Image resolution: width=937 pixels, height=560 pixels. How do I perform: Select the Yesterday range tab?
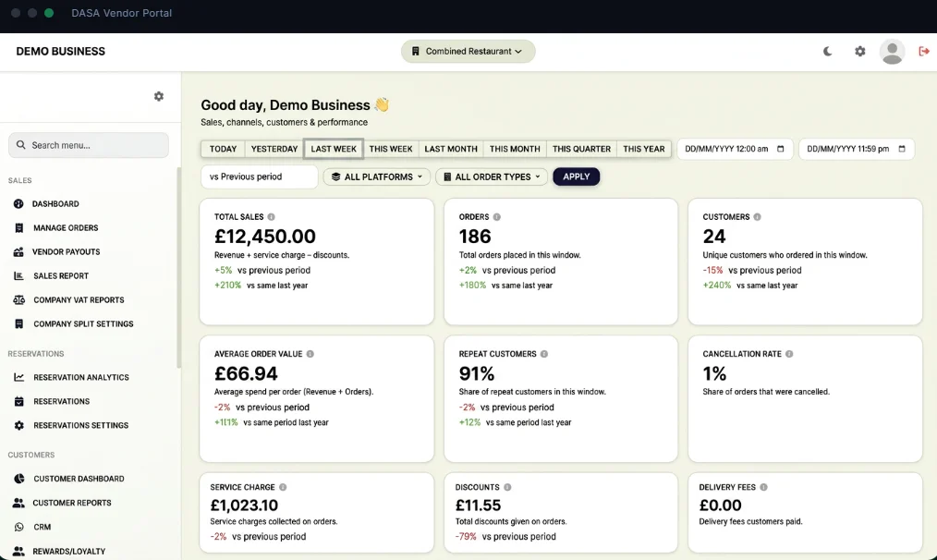[x=274, y=149]
